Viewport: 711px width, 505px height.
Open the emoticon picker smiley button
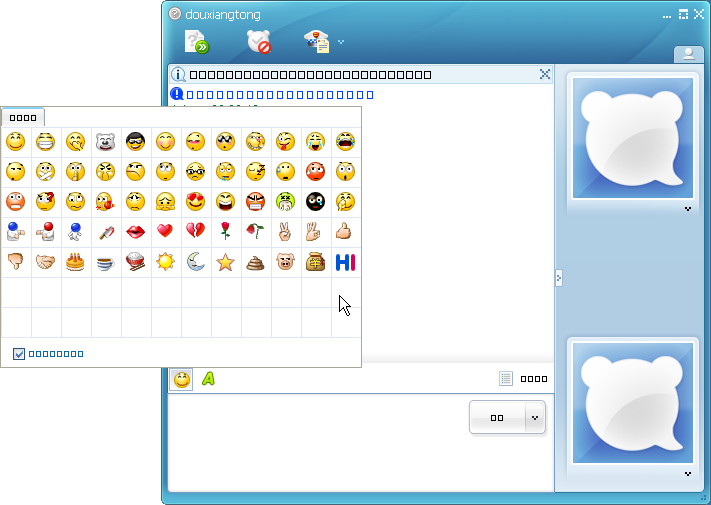(181, 379)
